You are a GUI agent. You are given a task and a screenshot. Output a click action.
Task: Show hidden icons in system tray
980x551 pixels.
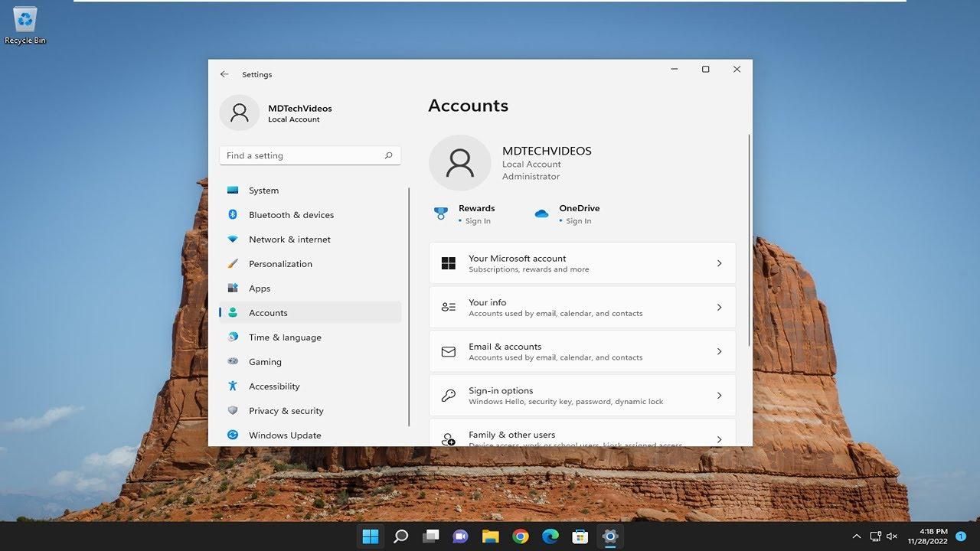[x=856, y=536]
